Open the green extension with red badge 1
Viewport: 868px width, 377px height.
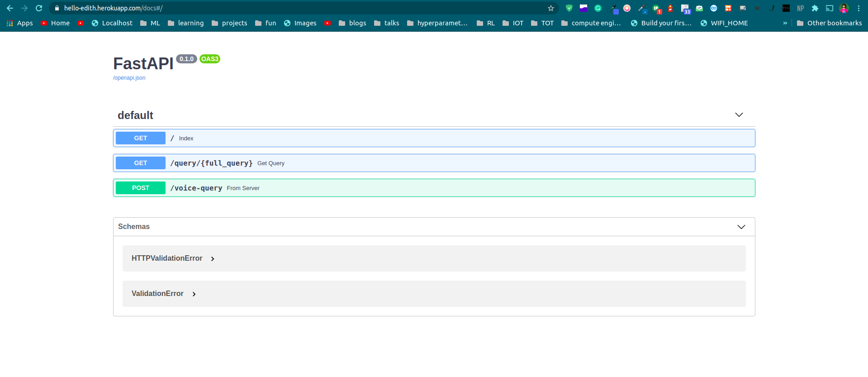pyautogui.click(x=657, y=9)
